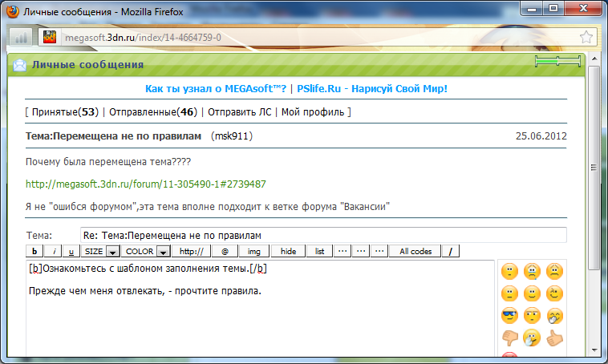Click the green width slider in header
Image resolution: width=608 pixels, height=364 pixels.
tap(557, 61)
